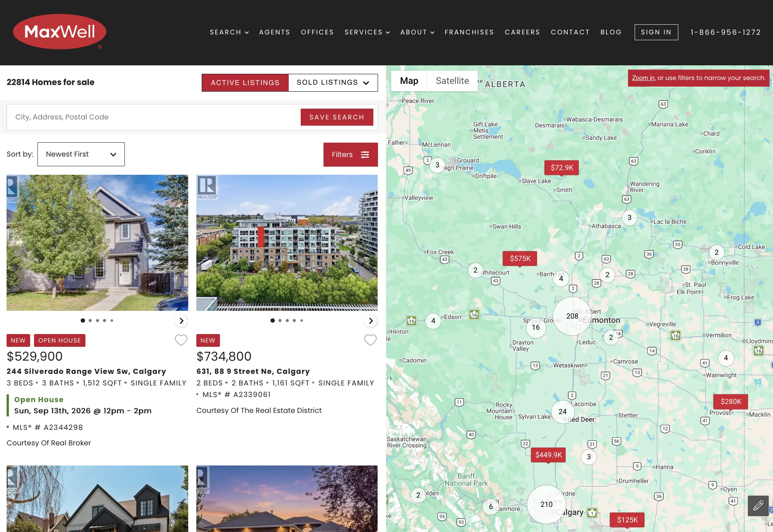The image size is (773, 532).
Task: Open the pencil draw tool on map
Action: [758, 506]
